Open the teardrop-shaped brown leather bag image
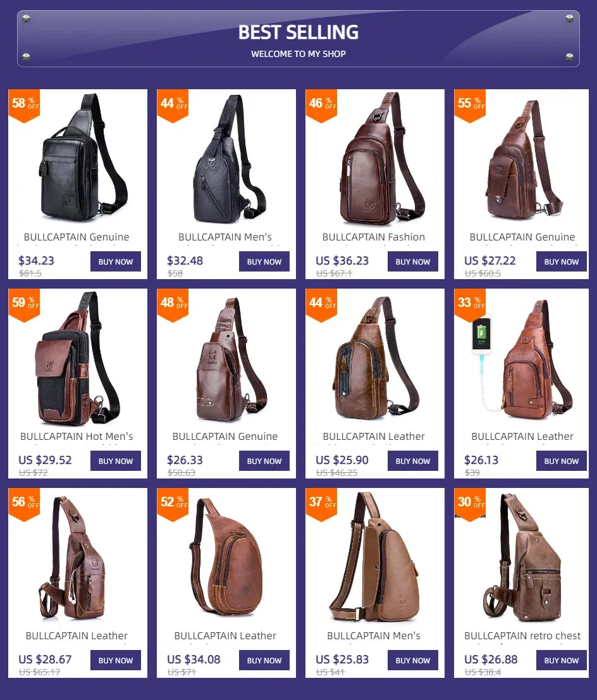The height and width of the screenshot is (700, 597). click(226, 557)
